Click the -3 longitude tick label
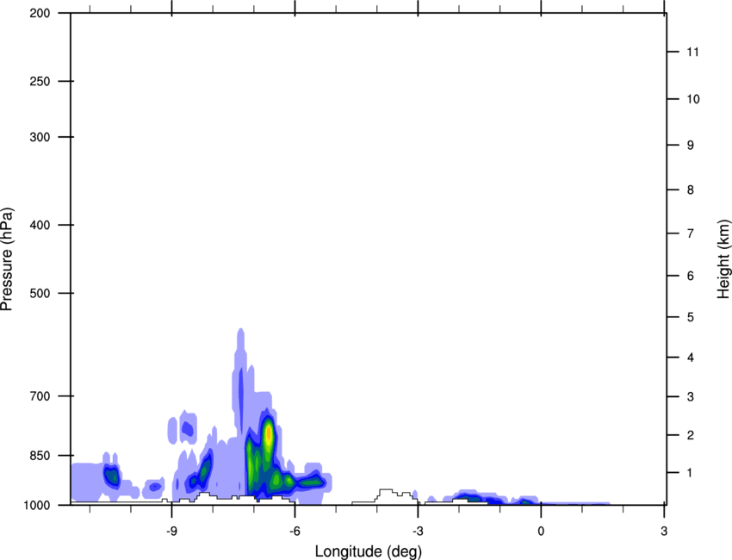 click(418, 532)
